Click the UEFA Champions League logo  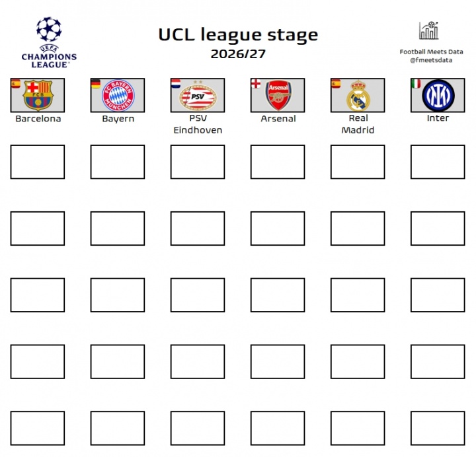coord(49,42)
